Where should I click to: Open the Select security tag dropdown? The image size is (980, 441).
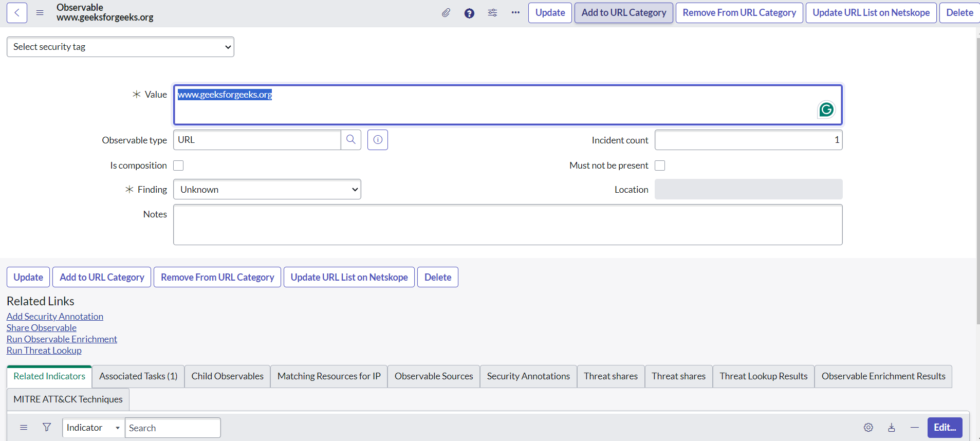(x=120, y=47)
